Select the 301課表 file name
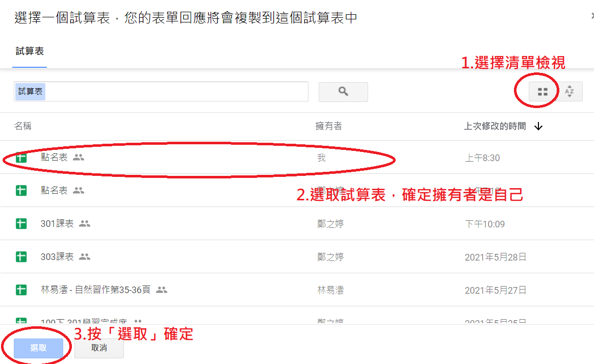594x364 pixels. [57, 224]
